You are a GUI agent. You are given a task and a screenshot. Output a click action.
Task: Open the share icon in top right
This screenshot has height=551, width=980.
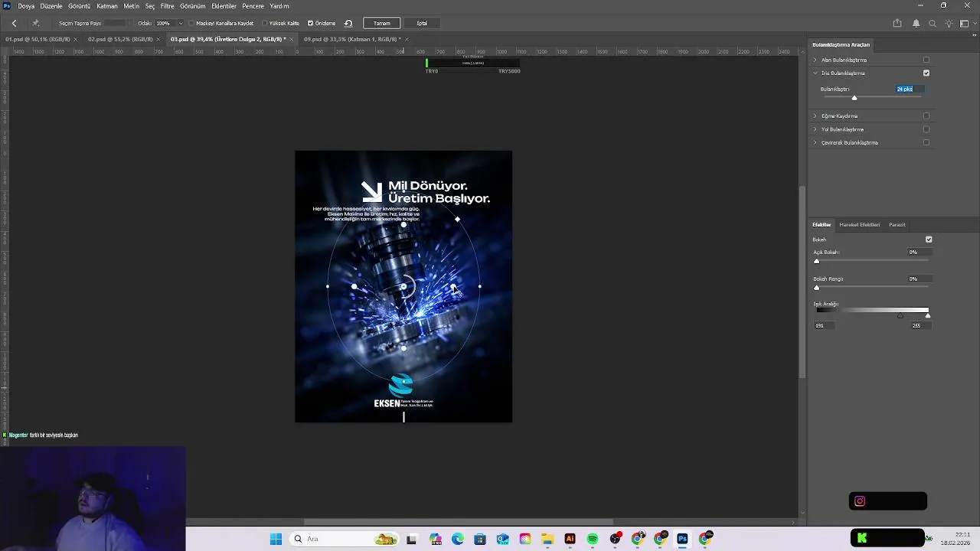[897, 23]
